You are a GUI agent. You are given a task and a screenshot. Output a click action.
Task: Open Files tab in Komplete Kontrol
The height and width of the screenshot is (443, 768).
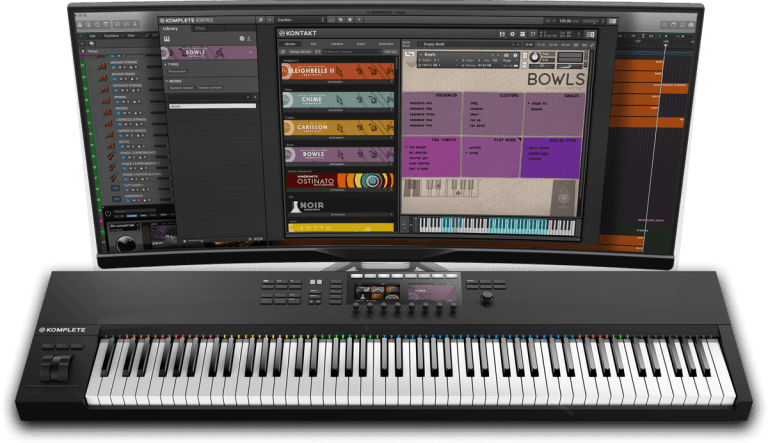pos(200,28)
